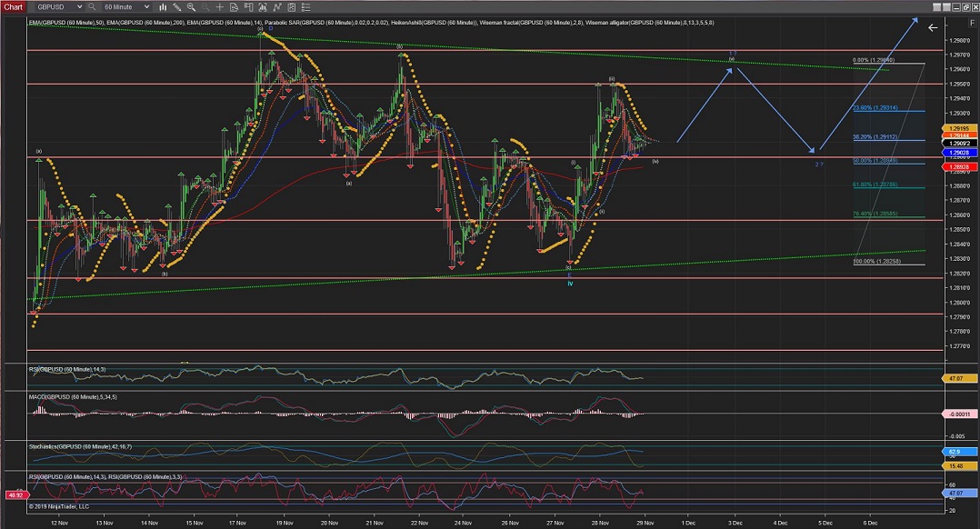
Task: Click the RSI value marker 47.07 in RSI panel
Action: pos(959,378)
